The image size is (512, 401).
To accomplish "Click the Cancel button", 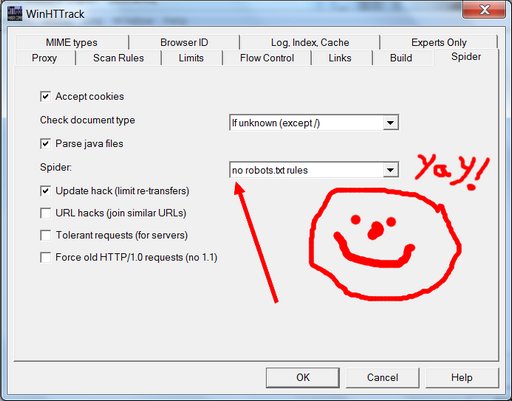I will [x=382, y=377].
